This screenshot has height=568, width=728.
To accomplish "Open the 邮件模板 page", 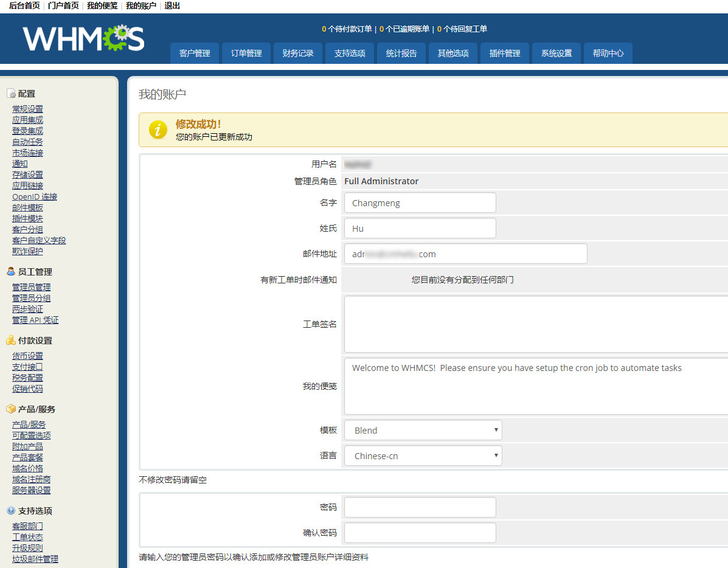I will 27,207.
